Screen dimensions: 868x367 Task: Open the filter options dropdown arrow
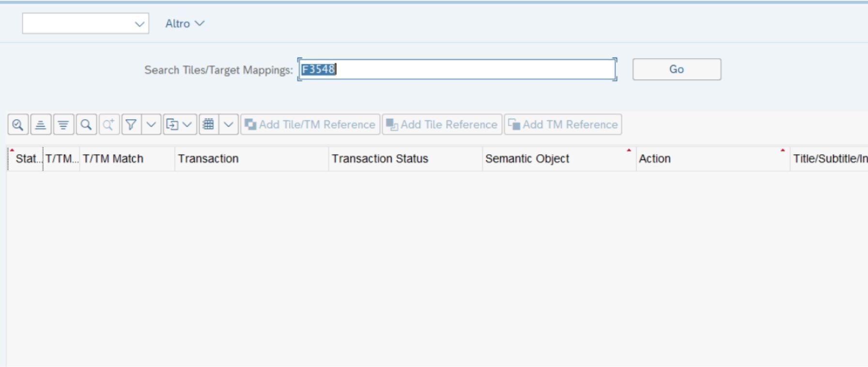[x=151, y=125]
